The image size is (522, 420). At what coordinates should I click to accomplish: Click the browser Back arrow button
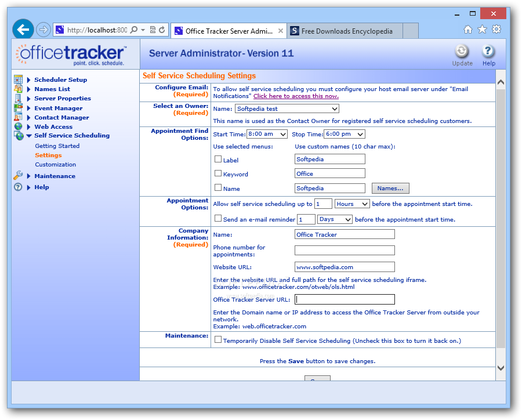pos(23,30)
